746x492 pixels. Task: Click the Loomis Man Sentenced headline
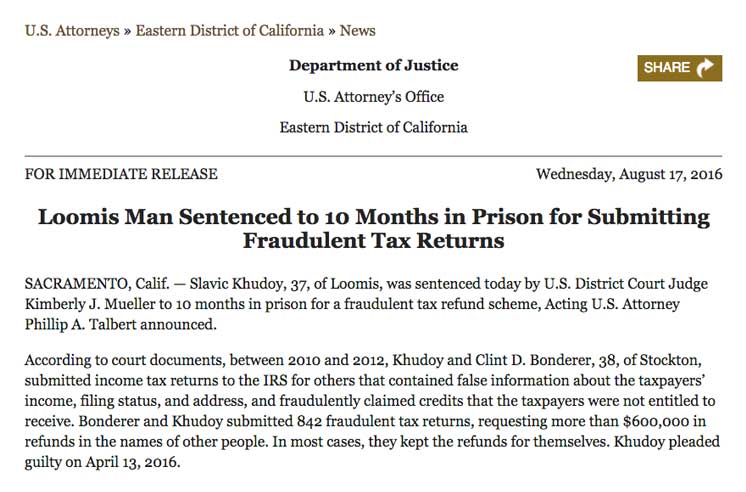click(373, 228)
